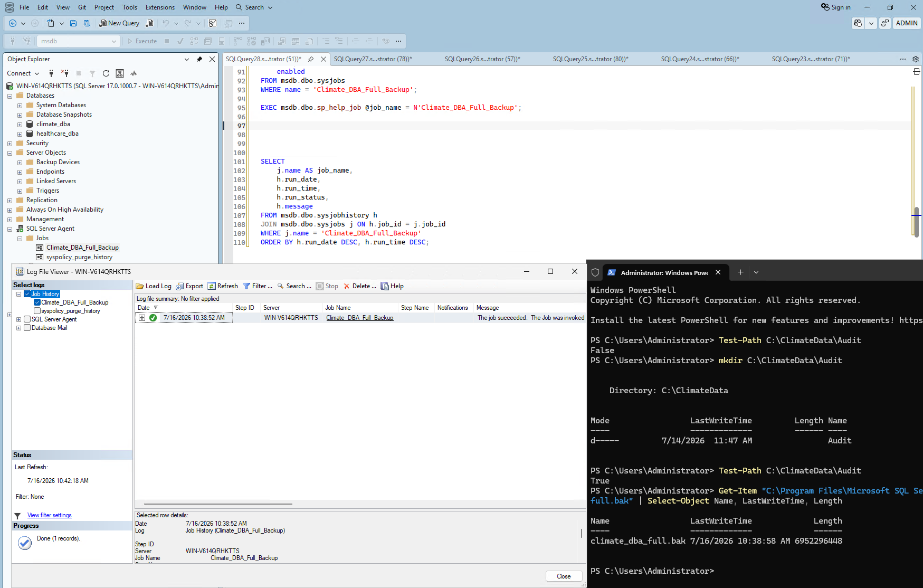Click Sign in at the top right
Screen dimensions: 923x588
(x=836, y=7)
